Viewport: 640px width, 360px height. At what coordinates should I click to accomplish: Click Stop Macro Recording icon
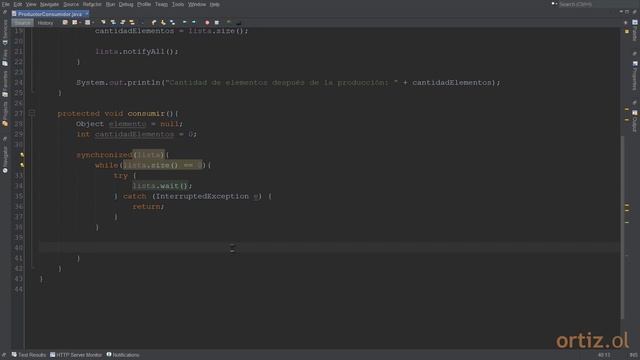(x=217, y=22)
